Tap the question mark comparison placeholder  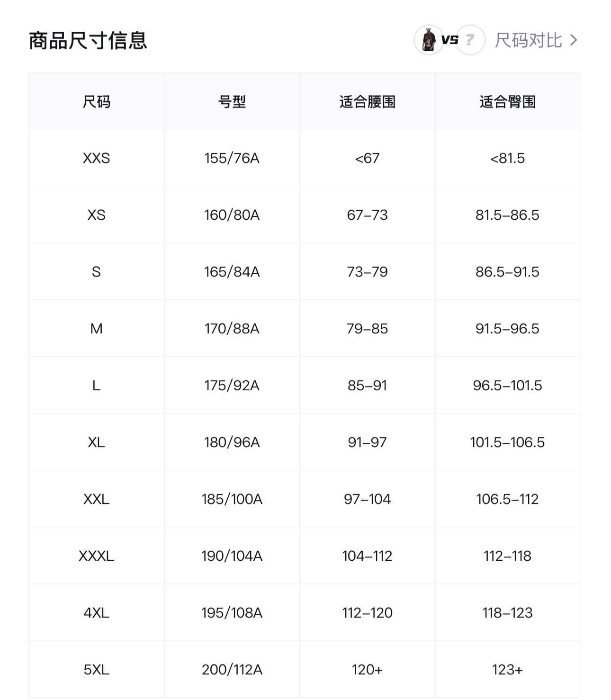(470, 40)
